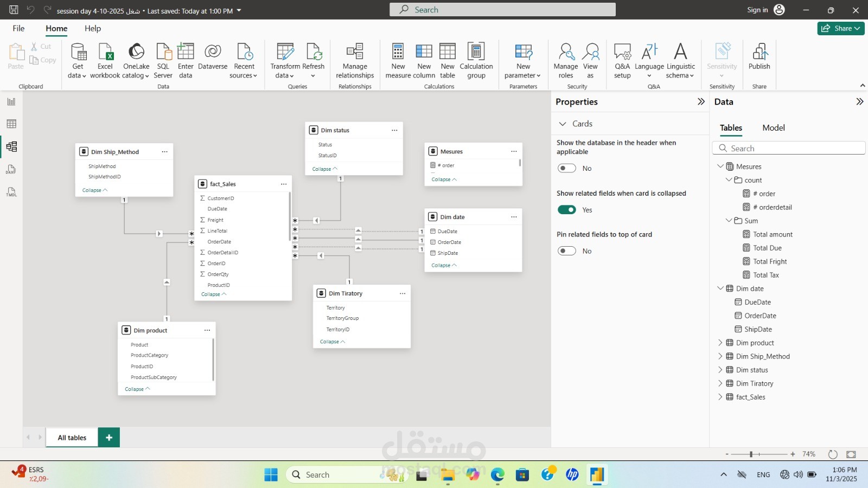Open the Get data ribbon button

(x=77, y=61)
